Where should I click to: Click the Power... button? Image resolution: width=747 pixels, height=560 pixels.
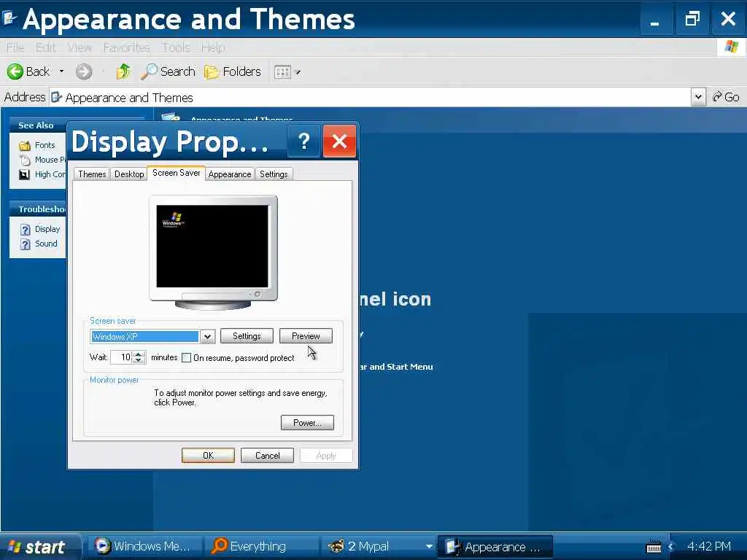[x=307, y=423]
